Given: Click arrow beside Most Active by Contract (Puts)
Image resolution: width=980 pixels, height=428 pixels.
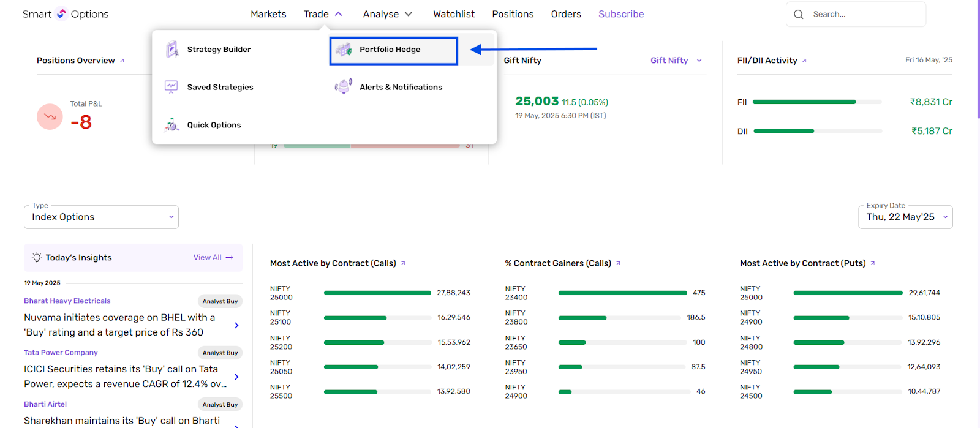Looking at the screenshot, I should tap(873, 263).
